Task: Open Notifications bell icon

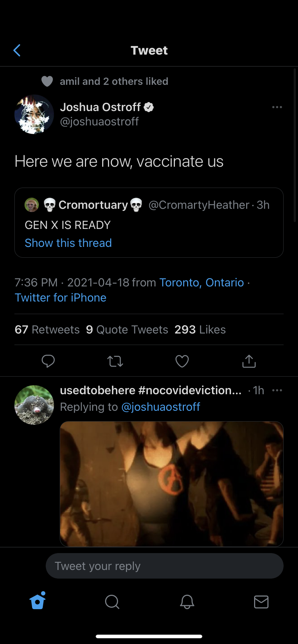Action: (187, 601)
